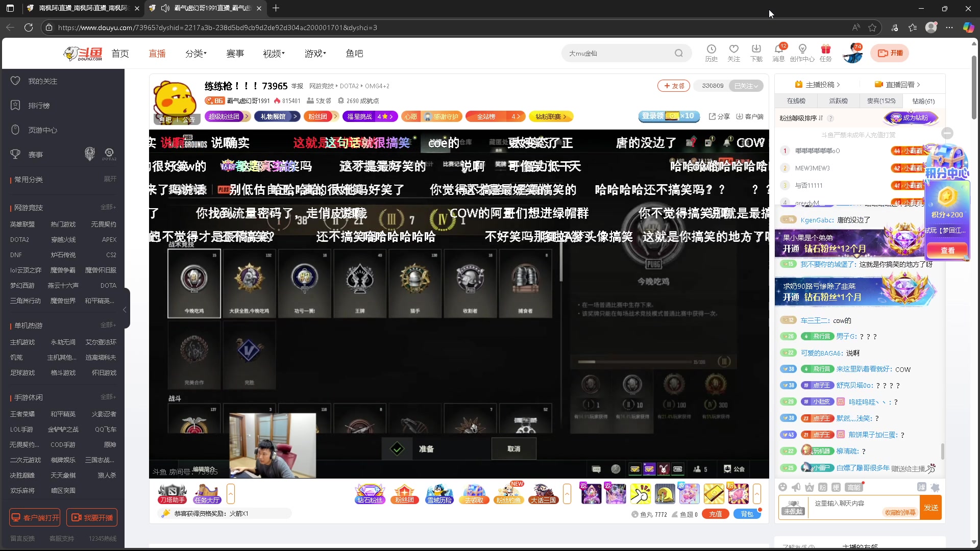Open the emoji picker in chat
Screen dimensions: 980x551
(783, 487)
